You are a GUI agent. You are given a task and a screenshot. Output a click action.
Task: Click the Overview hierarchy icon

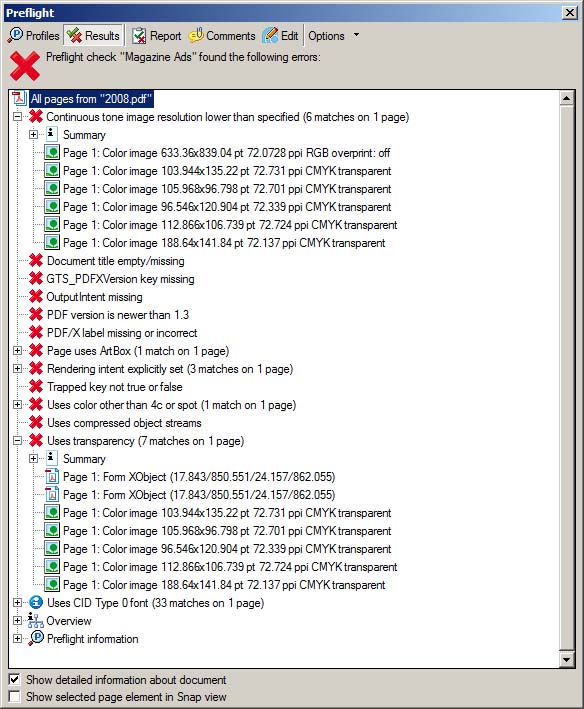[x=35, y=621]
